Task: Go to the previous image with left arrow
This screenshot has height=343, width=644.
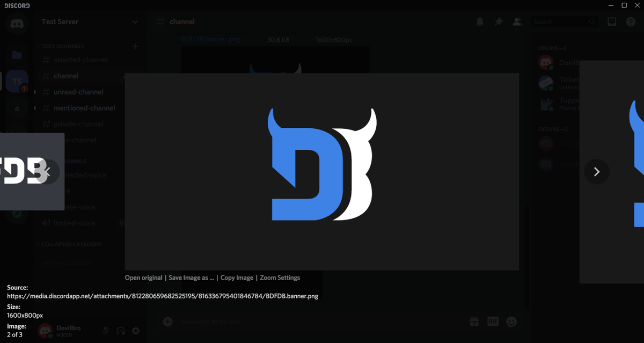Action: click(47, 172)
